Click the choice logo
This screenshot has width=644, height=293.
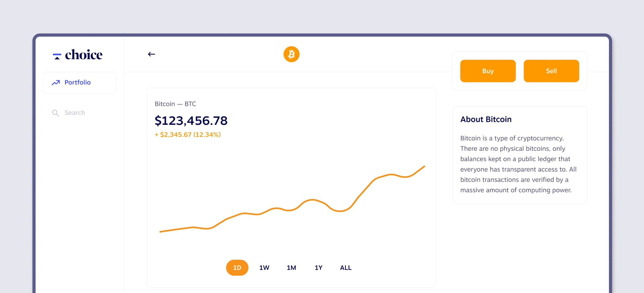click(77, 55)
